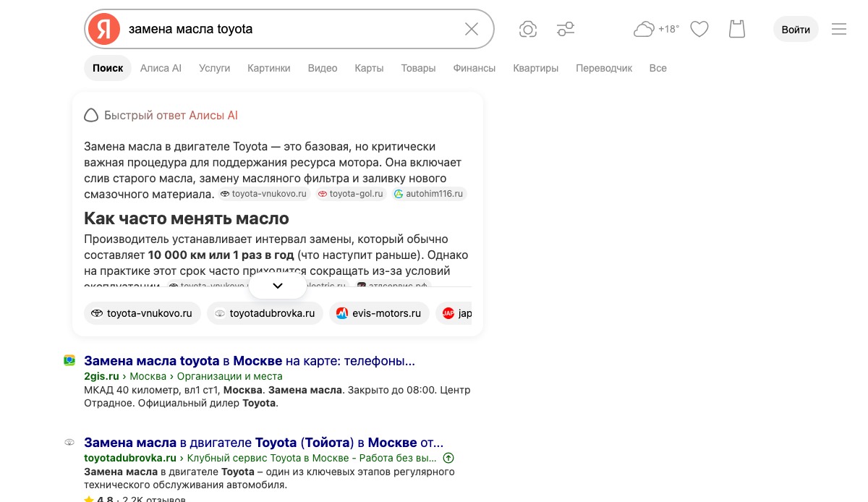
Task: Open the Все tab menu
Action: point(658,68)
